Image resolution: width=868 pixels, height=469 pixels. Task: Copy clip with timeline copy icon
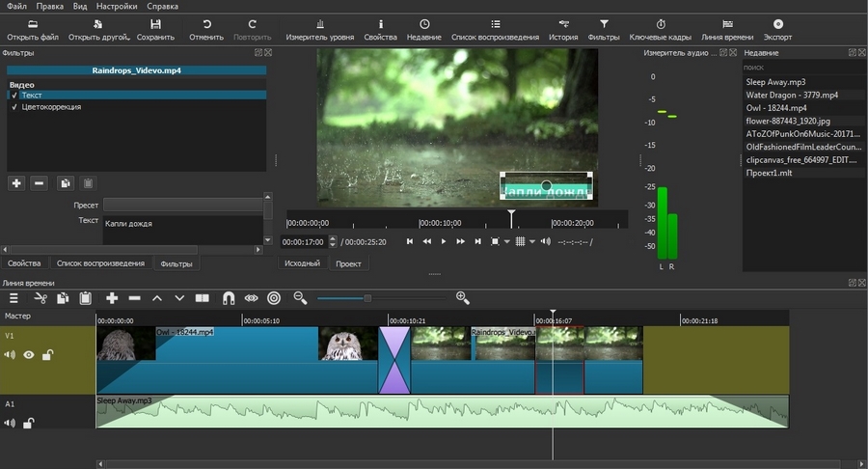tap(63, 298)
